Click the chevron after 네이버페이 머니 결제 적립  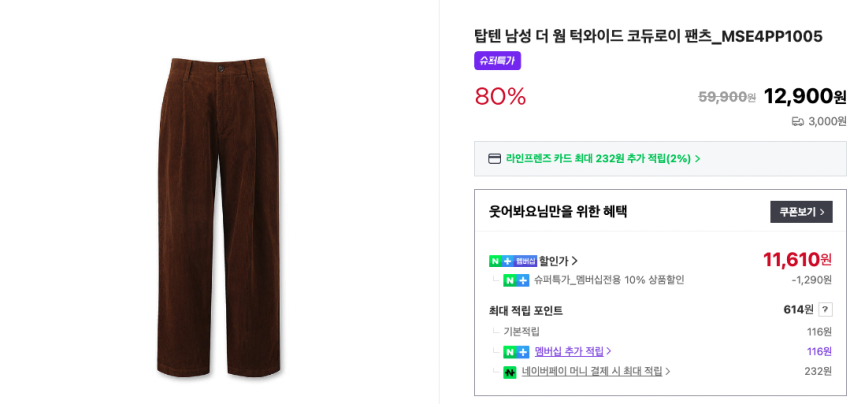tap(668, 372)
